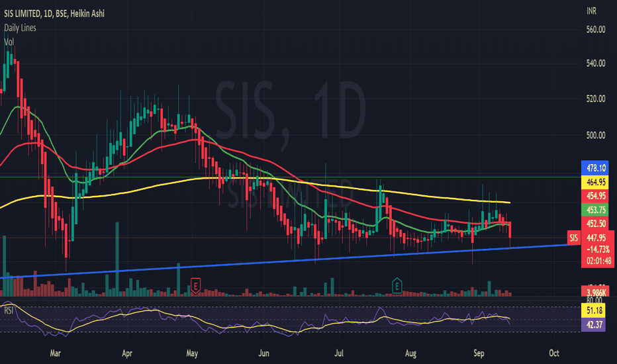Screen dimensions: 617x364
Task: Click the 540.00 price axis label
Action: [595, 64]
